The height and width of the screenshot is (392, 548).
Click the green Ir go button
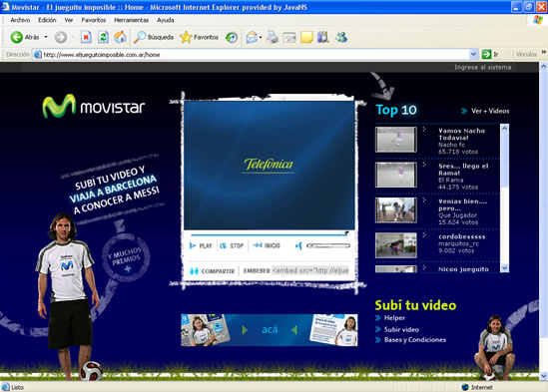pos(490,54)
